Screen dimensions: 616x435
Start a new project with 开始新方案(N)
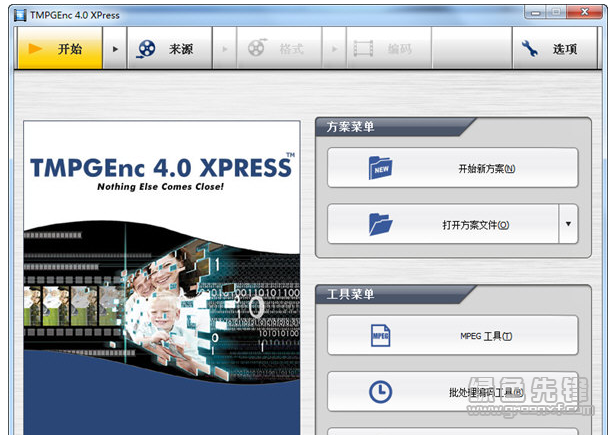click(452, 168)
